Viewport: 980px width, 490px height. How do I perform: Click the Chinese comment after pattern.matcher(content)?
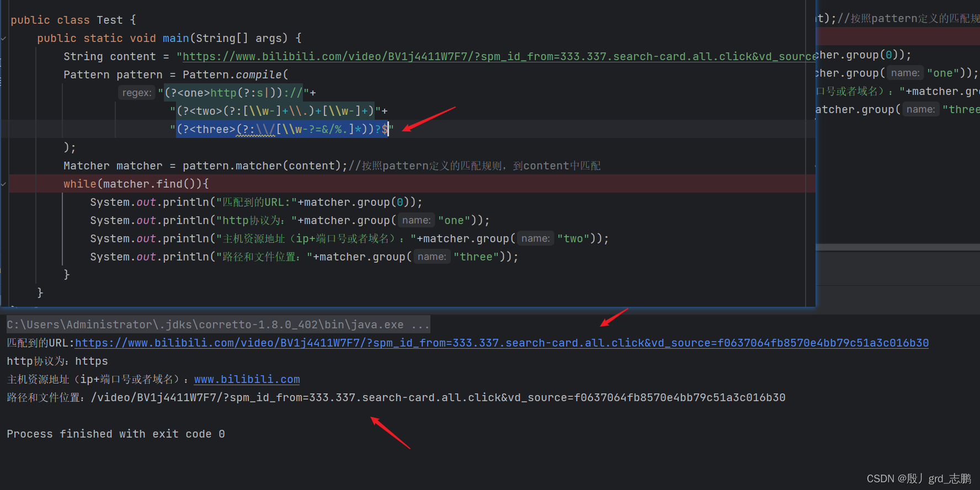coord(475,166)
